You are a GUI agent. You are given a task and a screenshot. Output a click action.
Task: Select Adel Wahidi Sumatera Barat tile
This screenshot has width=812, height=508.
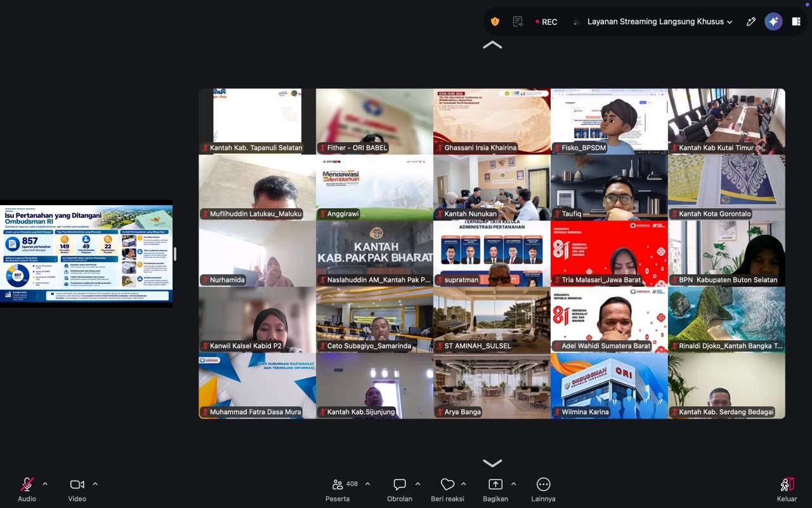(x=609, y=319)
